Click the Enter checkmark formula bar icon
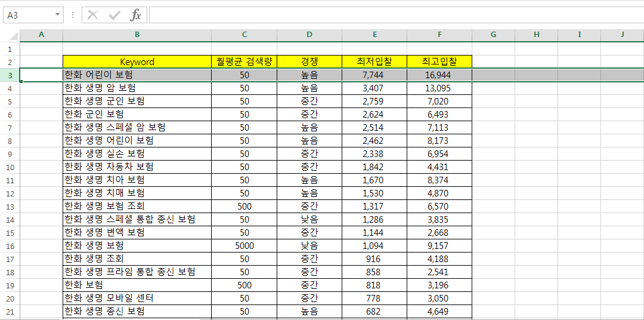Image resolution: width=644 pixels, height=320 pixels. pos(114,15)
